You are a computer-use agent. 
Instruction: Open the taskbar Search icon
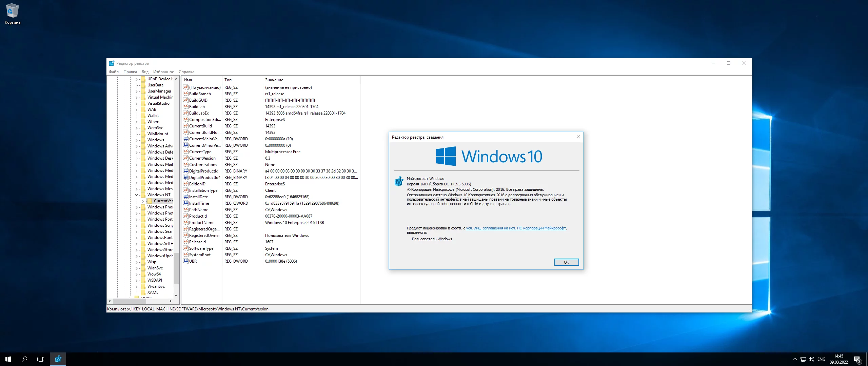[x=24, y=359]
